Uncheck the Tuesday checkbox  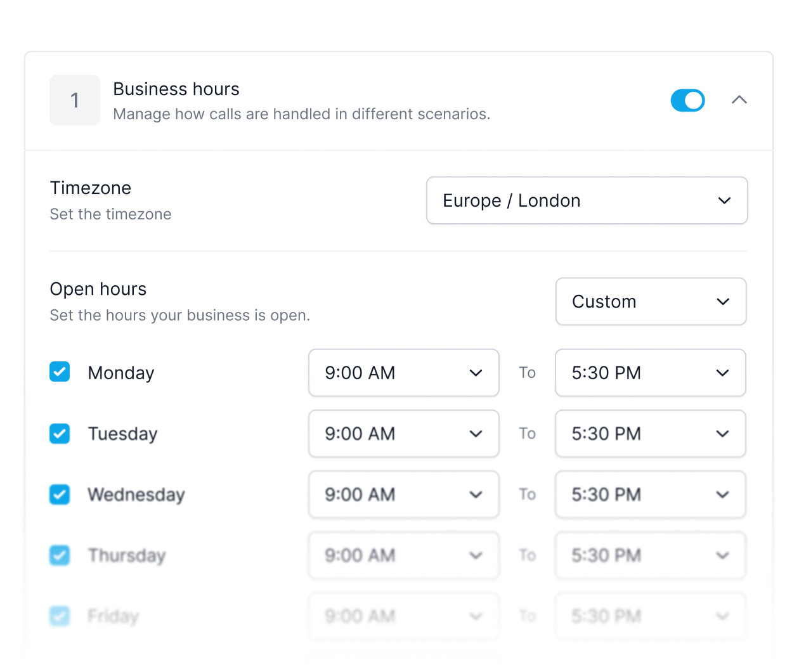(59, 433)
